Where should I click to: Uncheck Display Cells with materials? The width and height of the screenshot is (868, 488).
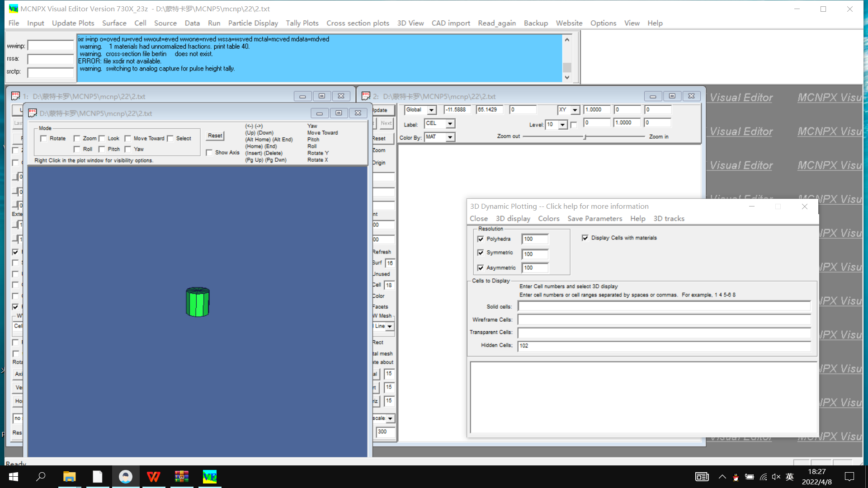pyautogui.click(x=585, y=238)
